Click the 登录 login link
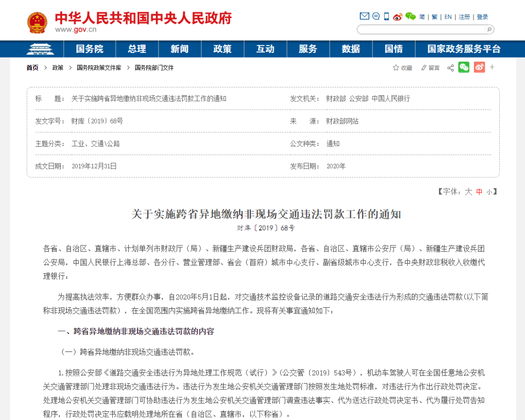525x420 pixels. tap(483, 17)
